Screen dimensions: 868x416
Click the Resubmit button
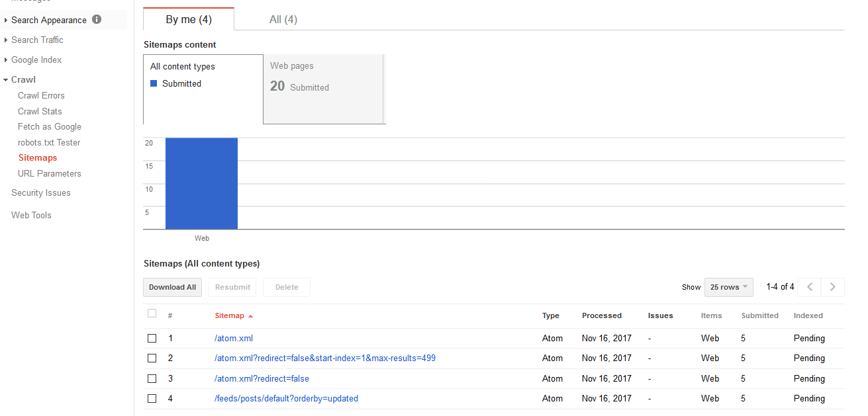[232, 287]
